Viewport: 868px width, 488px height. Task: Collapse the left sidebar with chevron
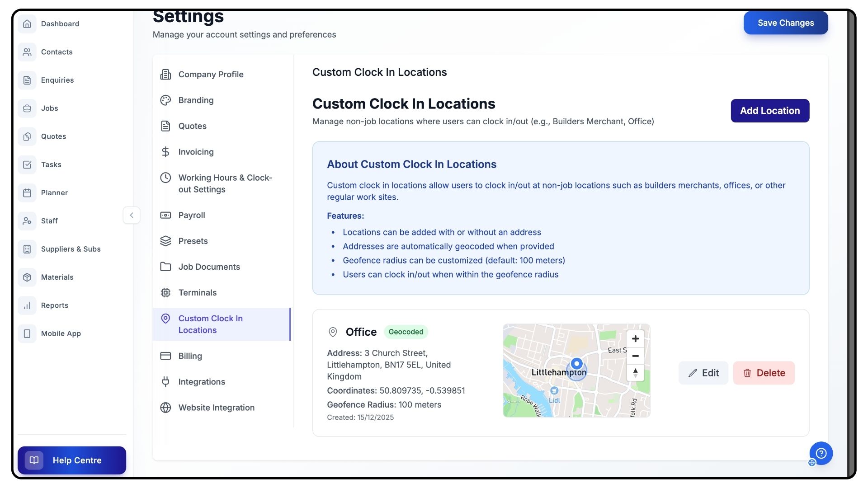coord(132,215)
